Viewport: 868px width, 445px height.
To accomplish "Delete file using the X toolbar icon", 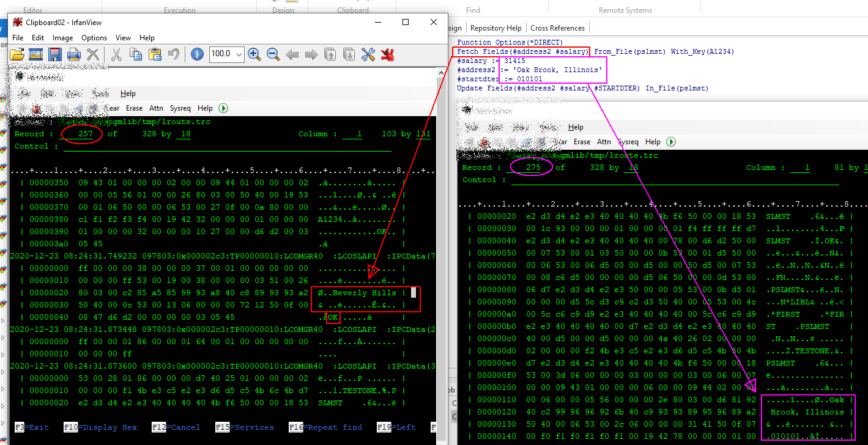I will point(92,54).
